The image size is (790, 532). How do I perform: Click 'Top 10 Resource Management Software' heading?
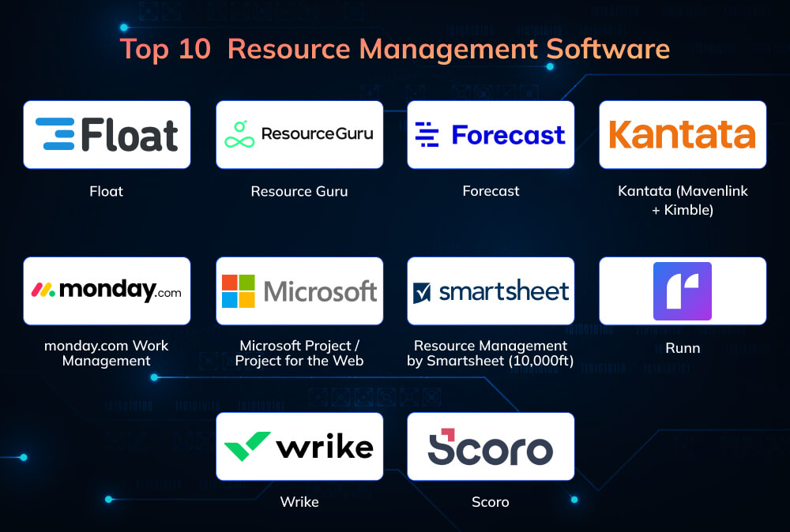(x=395, y=49)
